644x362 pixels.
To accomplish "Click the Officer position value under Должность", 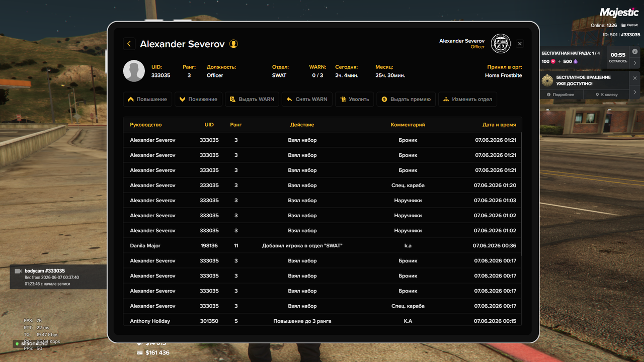I will tap(215, 75).
